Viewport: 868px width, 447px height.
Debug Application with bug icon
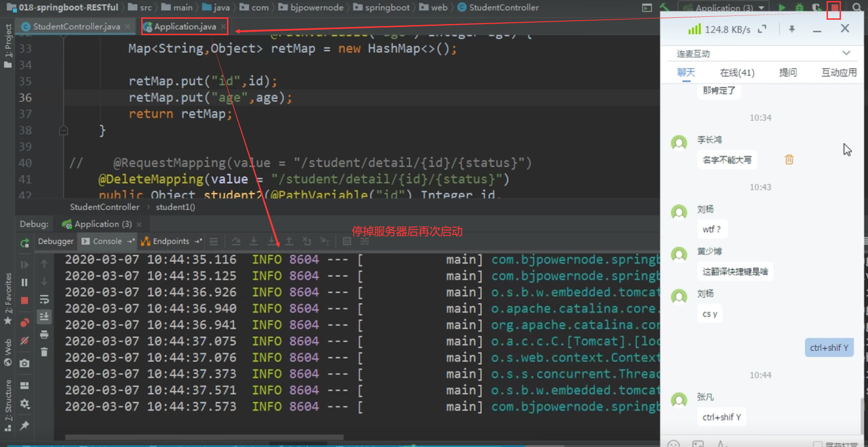point(800,8)
